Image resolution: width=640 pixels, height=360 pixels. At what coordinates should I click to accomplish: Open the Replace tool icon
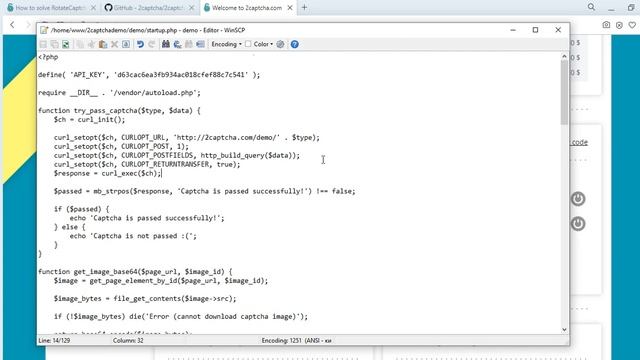(177, 44)
